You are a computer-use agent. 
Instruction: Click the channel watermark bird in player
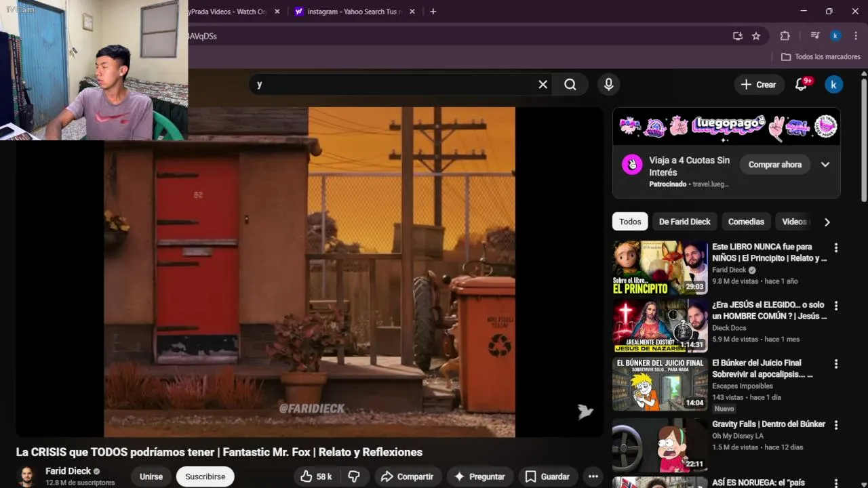pyautogui.click(x=585, y=411)
